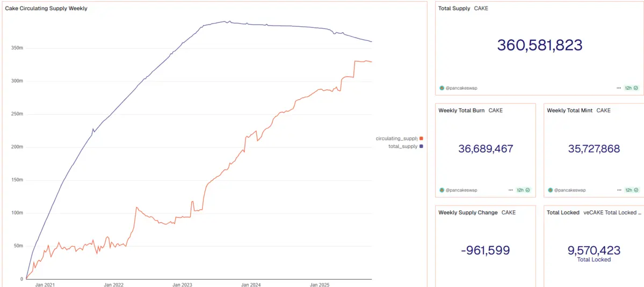644x287 pixels.
Task: Click the pancakeswap avatar in Weekly Total Burn
Action: pos(442,190)
